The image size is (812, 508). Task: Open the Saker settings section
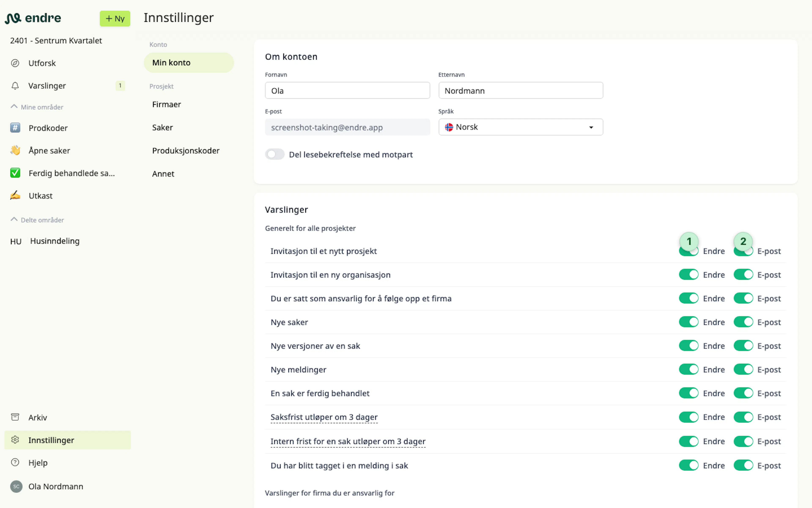162,127
